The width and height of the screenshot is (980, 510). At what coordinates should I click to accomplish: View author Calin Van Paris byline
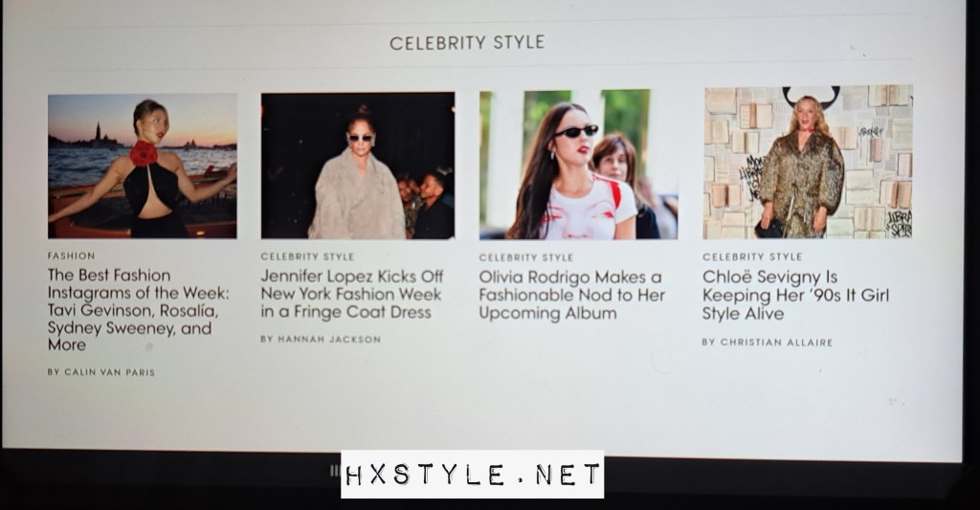[101, 372]
